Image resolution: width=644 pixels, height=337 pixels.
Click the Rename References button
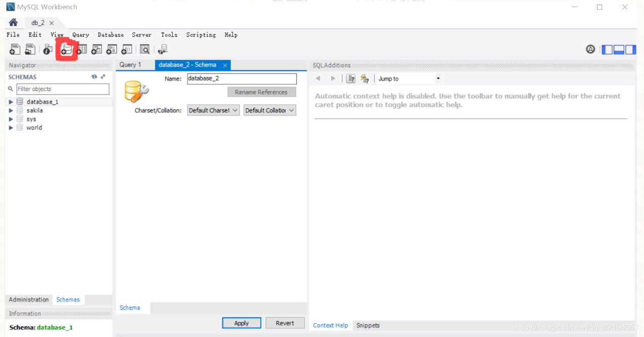pos(261,92)
